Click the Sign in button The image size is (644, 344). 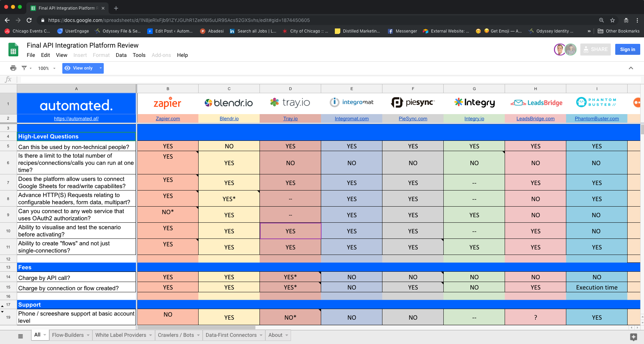pos(628,49)
